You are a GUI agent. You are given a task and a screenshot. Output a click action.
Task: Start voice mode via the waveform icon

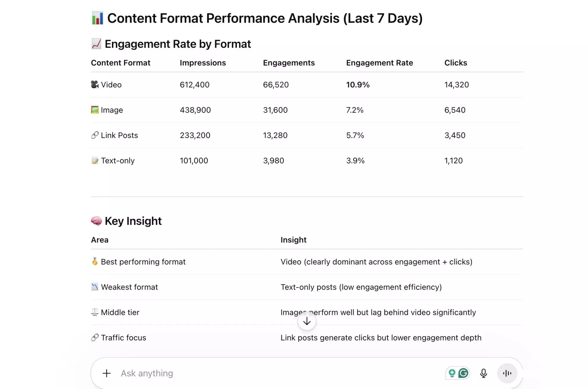pyautogui.click(x=507, y=373)
